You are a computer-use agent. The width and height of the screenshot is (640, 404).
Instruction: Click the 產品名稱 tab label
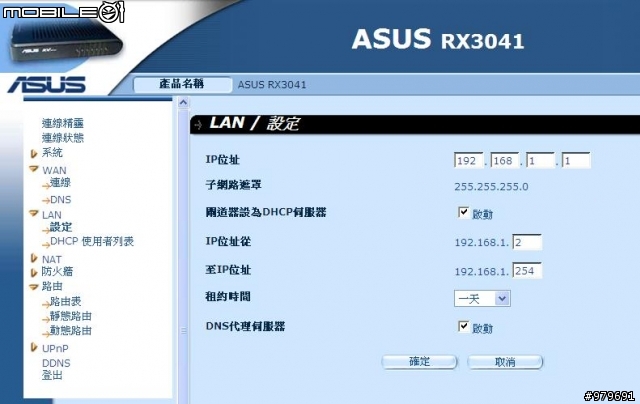pyautogui.click(x=182, y=84)
